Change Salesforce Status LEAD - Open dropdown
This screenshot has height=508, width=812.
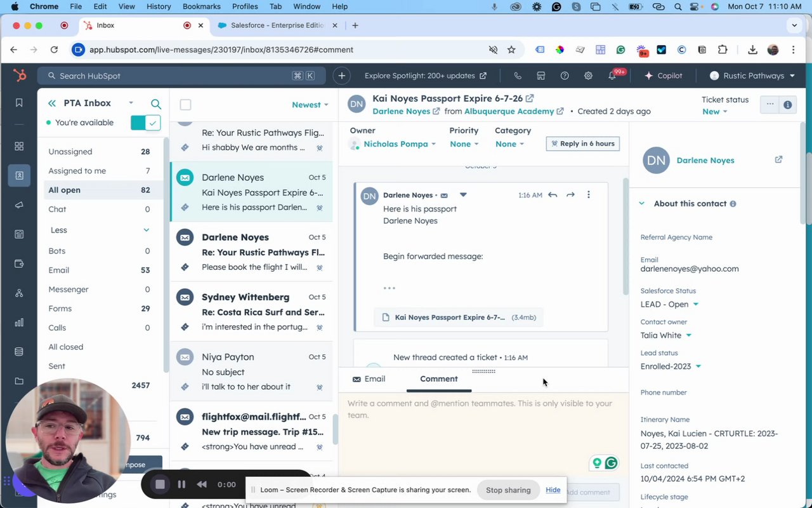669,304
